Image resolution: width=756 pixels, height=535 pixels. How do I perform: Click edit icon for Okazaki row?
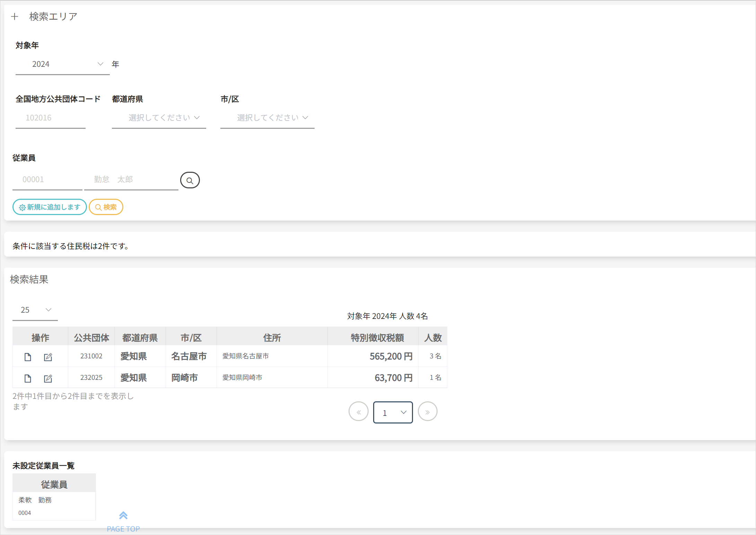click(x=48, y=378)
